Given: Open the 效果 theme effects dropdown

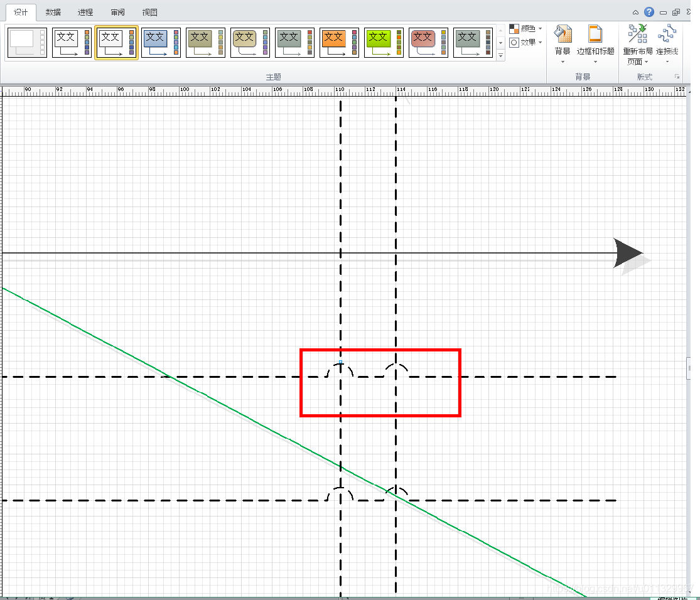Looking at the screenshot, I should point(525,43).
